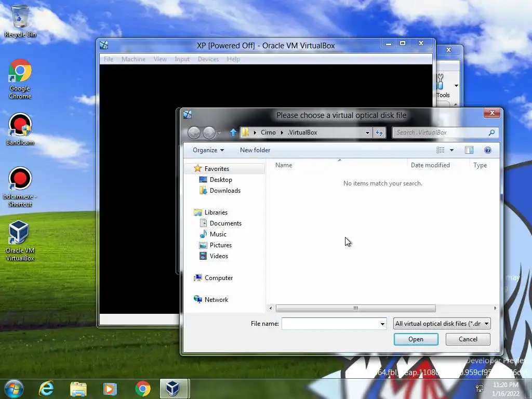Click the horizontal scrollbar thumb in file list
Image resolution: width=532 pixels, height=399 pixels.
(355, 308)
